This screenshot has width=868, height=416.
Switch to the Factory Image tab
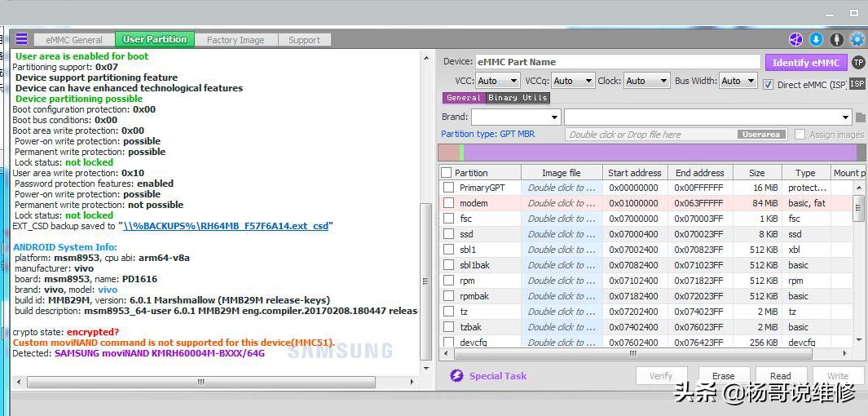pyautogui.click(x=235, y=40)
